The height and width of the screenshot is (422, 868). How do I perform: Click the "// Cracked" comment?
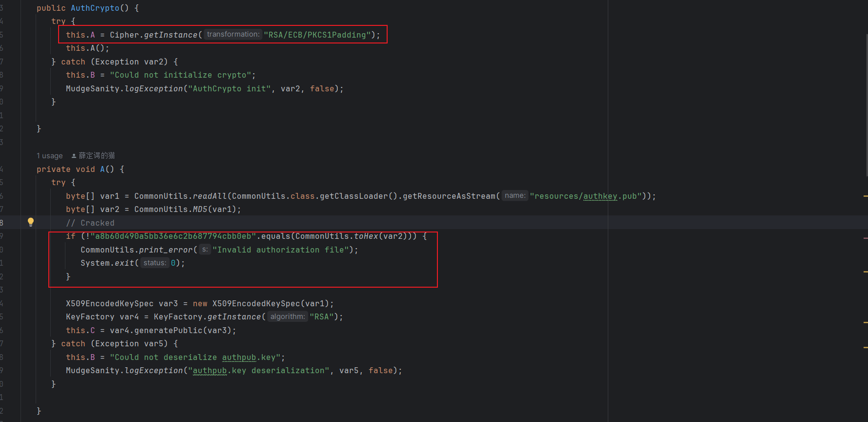click(x=90, y=223)
